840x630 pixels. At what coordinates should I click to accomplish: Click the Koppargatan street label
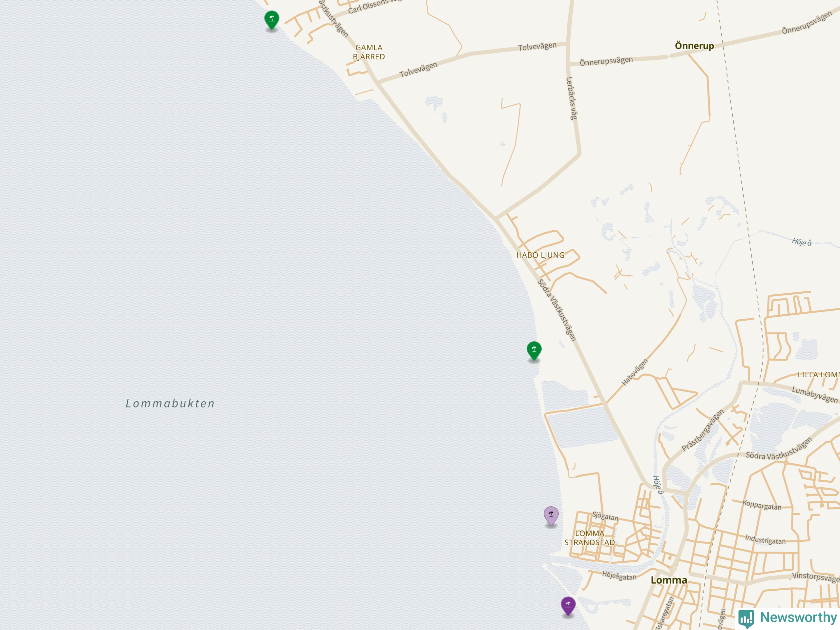point(762,505)
